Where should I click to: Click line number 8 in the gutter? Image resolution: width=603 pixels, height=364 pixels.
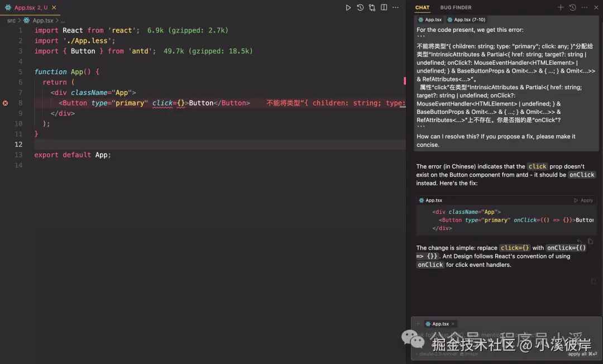21,103
